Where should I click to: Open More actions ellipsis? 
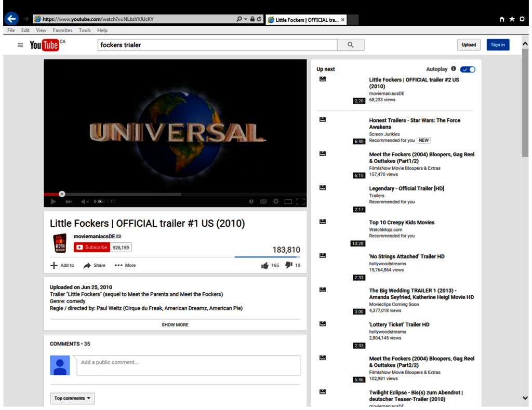point(118,265)
